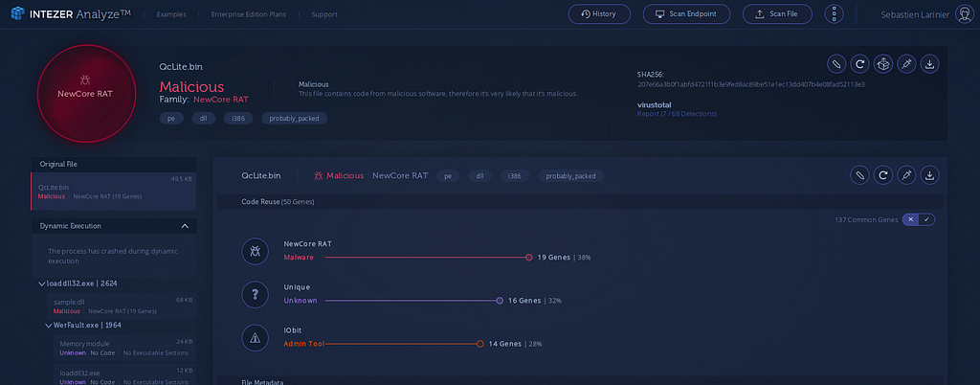
Task: Turn on common genes with the checkmark toggle
Action: pyautogui.click(x=926, y=219)
